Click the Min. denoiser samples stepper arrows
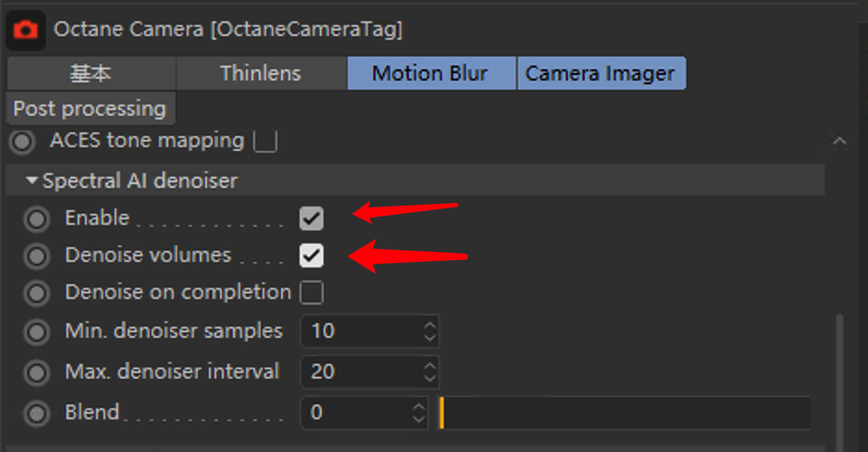Viewport: 868px width, 452px height. (429, 332)
